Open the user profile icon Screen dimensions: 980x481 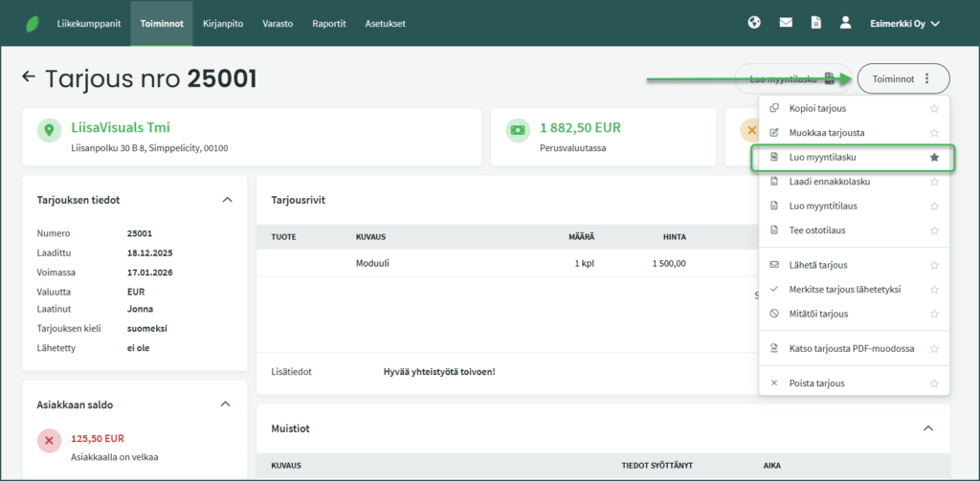(x=845, y=23)
